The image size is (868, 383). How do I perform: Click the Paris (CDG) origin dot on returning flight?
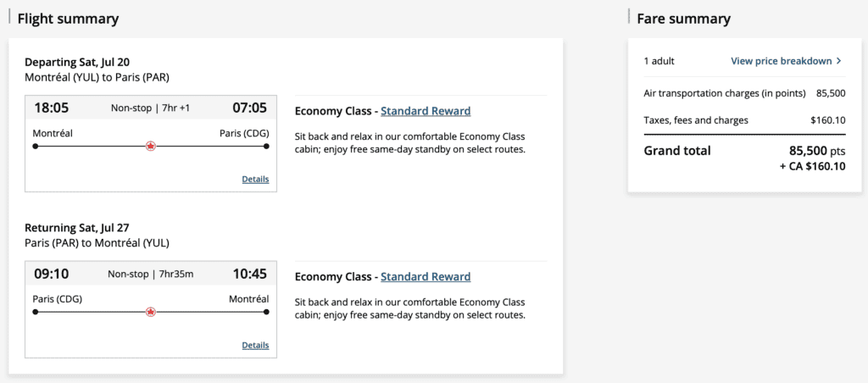pyautogui.click(x=36, y=312)
